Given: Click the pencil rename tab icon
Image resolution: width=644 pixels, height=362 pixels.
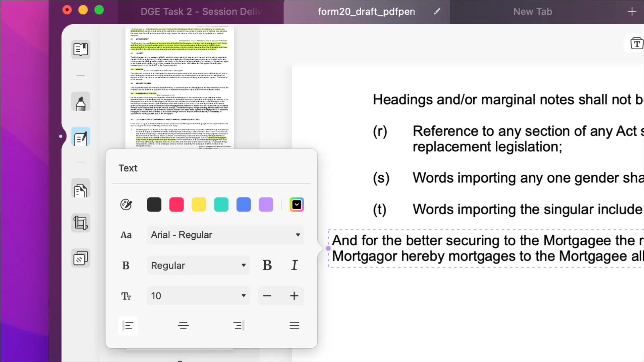Looking at the screenshot, I should click(x=437, y=11).
